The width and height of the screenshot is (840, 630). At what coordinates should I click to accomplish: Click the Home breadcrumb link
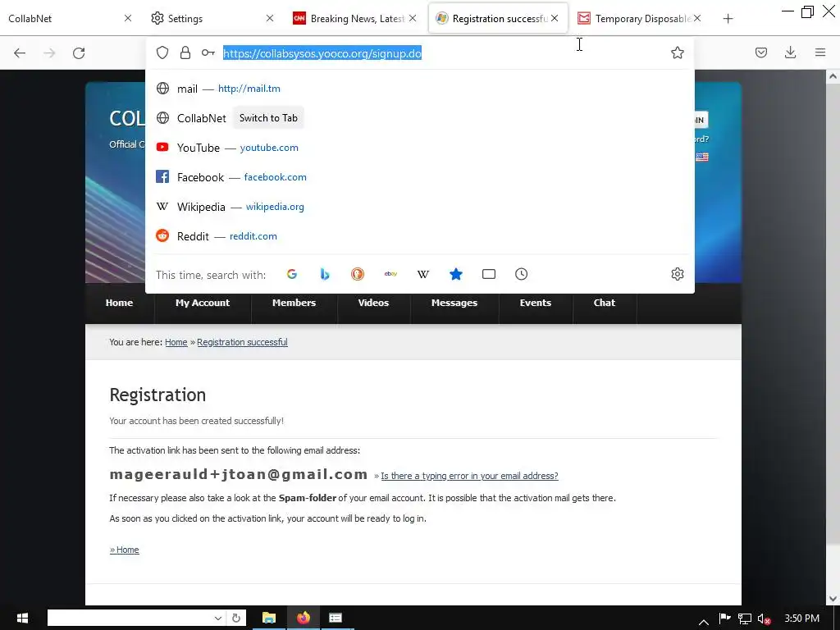click(x=176, y=342)
